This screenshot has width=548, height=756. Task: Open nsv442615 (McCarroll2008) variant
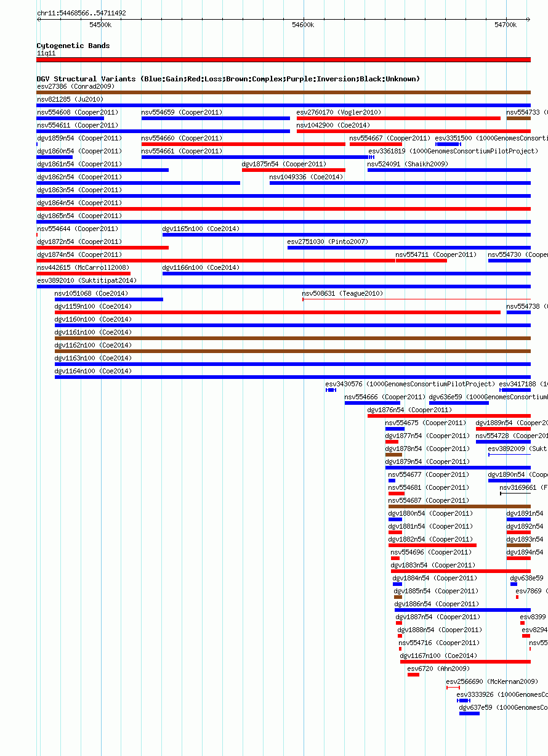click(83, 267)
